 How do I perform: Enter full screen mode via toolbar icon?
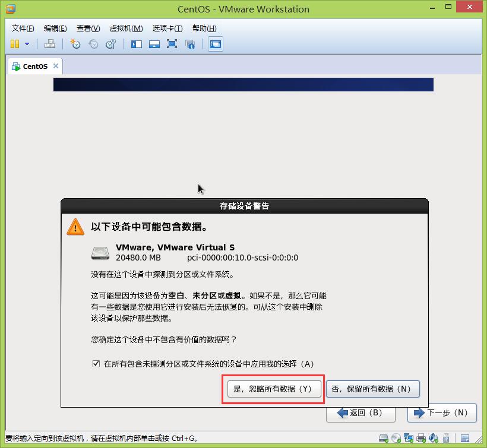click(x=172, y=43)
